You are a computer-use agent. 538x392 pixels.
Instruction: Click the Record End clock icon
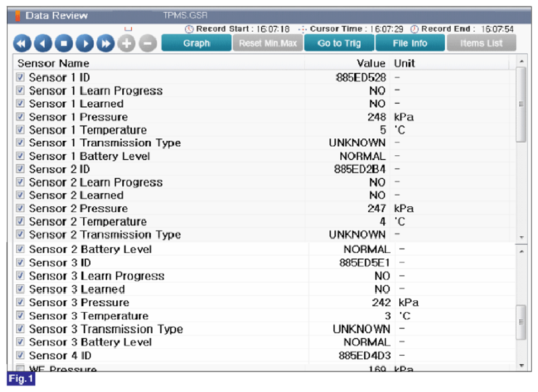[414, 29]
